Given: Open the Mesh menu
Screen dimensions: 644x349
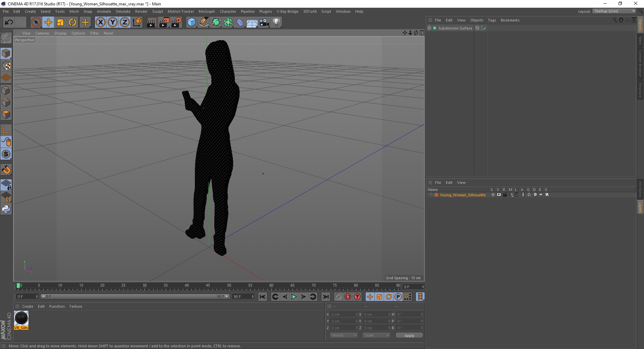Looking at the screenshot, I should [x=74, y=11].
